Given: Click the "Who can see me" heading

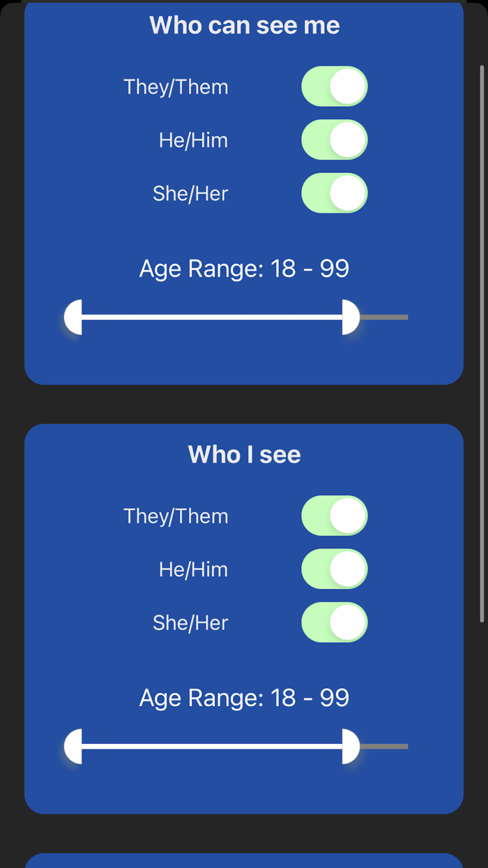Looking at the screenshot, I should 244,26.
